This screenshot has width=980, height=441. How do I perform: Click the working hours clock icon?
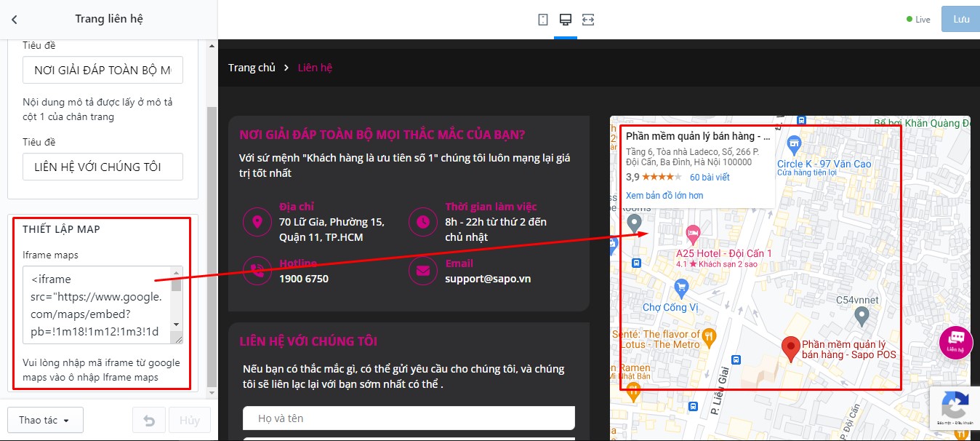coord(423,221)
